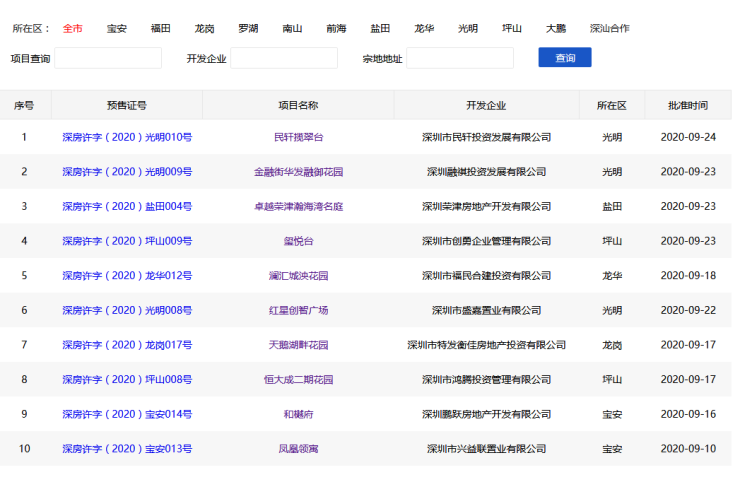
Task: Filter by 宝安 district
Action: pos(117,28)
